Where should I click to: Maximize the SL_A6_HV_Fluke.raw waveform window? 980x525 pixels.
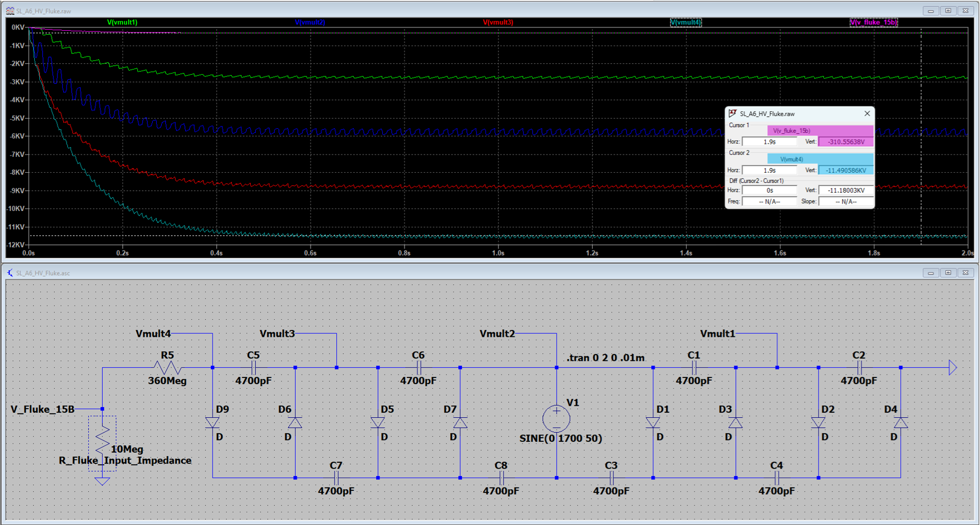[948, 11]
